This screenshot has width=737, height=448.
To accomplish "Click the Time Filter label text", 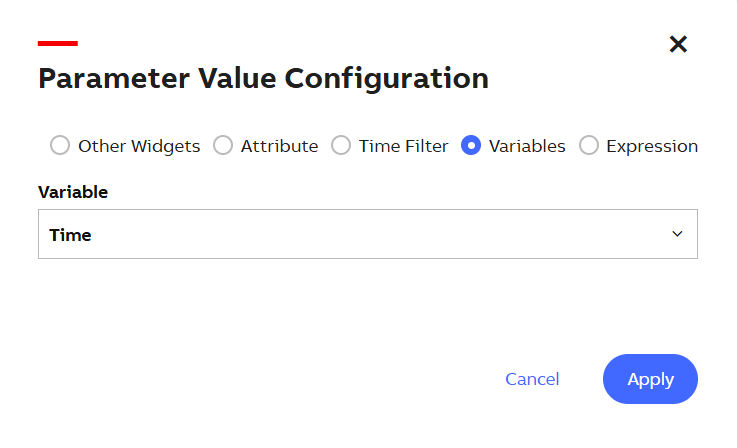I will (403, 146).
